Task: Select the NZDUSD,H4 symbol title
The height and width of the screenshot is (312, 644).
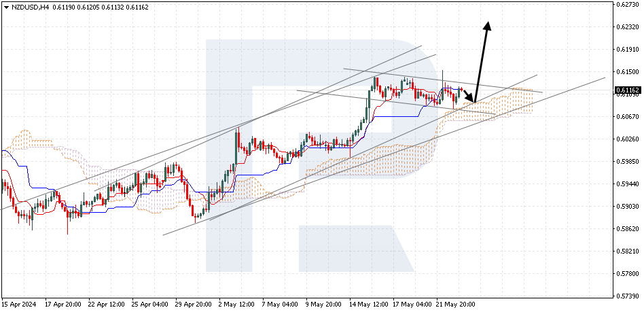Action: pos(30,7)
